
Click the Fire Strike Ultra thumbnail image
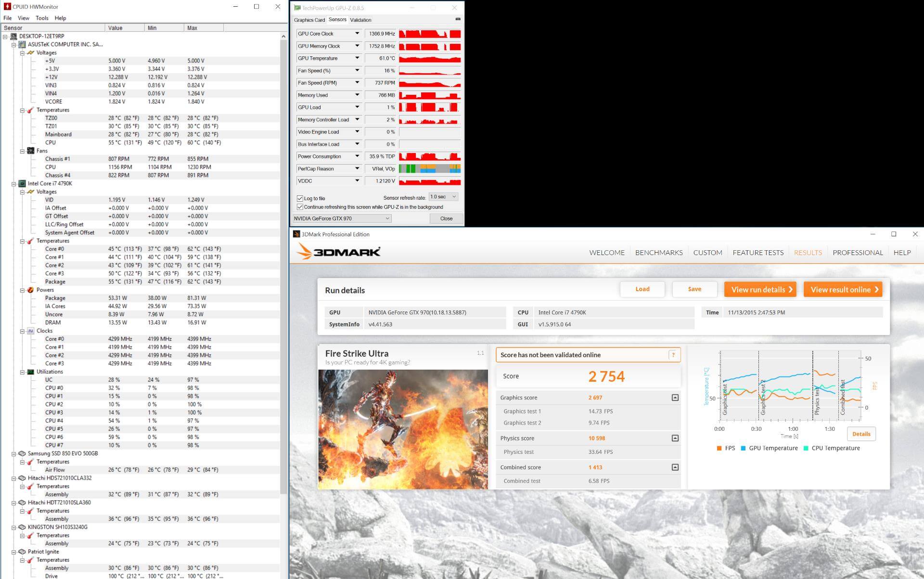tap(403, 429)
